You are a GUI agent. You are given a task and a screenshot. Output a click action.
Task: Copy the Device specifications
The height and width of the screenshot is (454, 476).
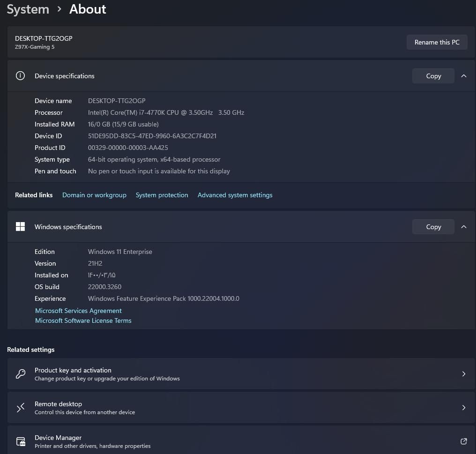pos(433,76)
